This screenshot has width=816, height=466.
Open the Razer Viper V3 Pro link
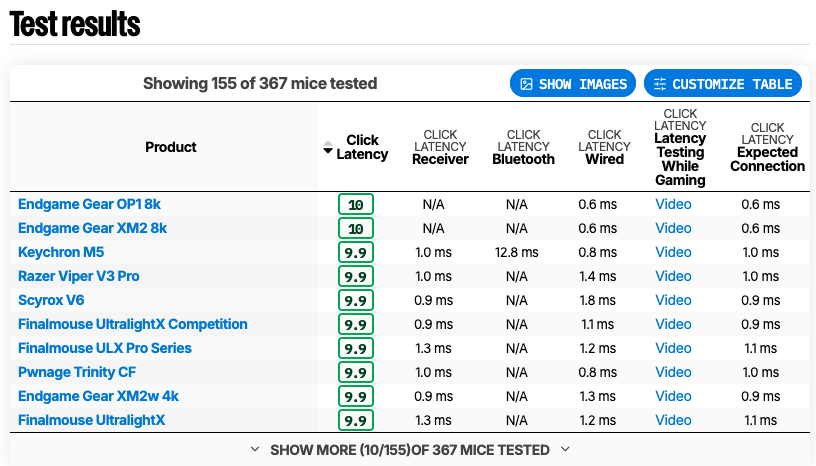(x=79, y=276)
